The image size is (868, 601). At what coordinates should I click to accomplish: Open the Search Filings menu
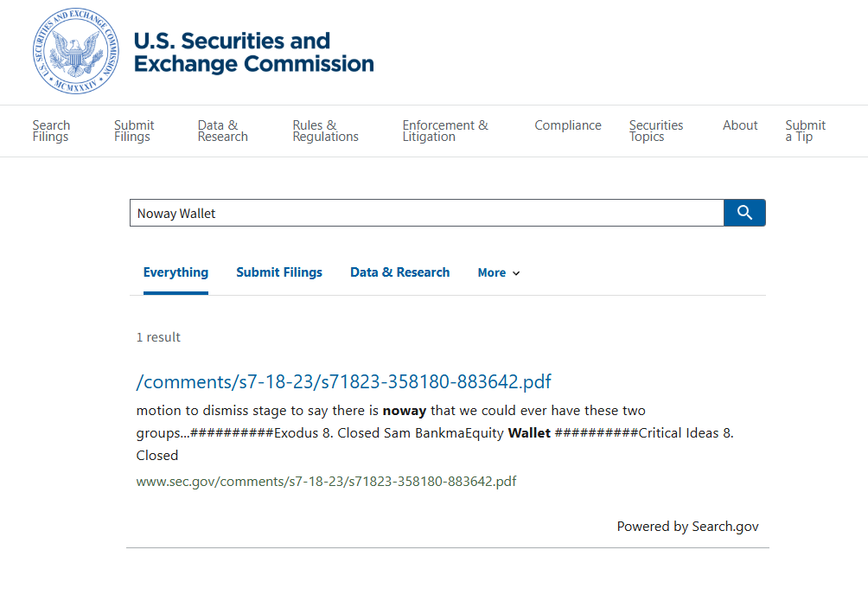pos(51,131)
